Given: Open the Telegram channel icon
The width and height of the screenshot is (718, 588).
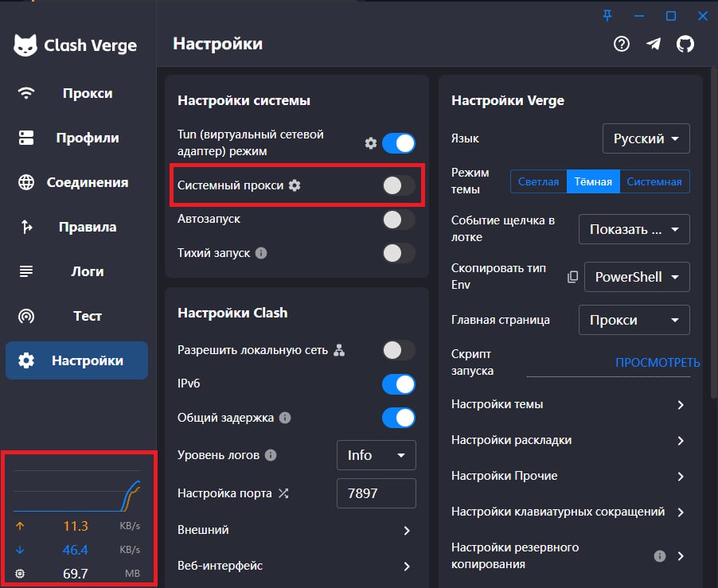Looking at the screenshot, I should click(654, 44).
